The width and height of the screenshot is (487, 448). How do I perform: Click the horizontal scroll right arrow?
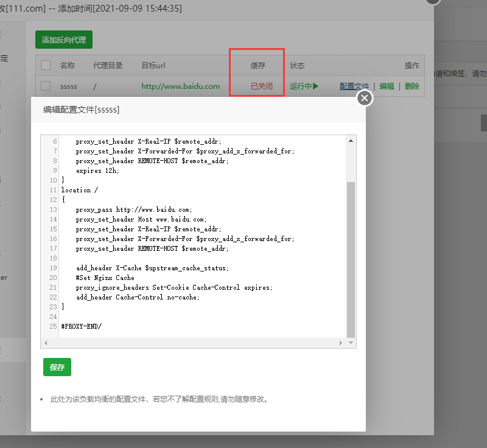coord(341,343)
